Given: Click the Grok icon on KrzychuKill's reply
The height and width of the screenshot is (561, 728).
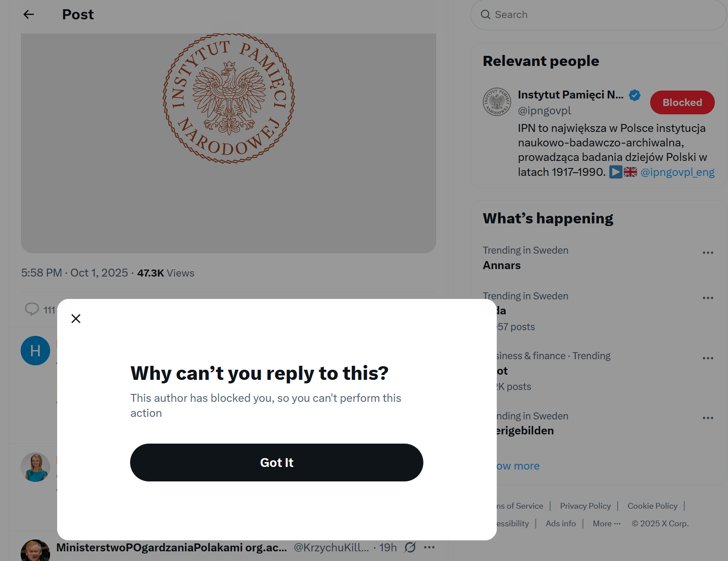Looking at the screenshot, I should pos(410,547).
